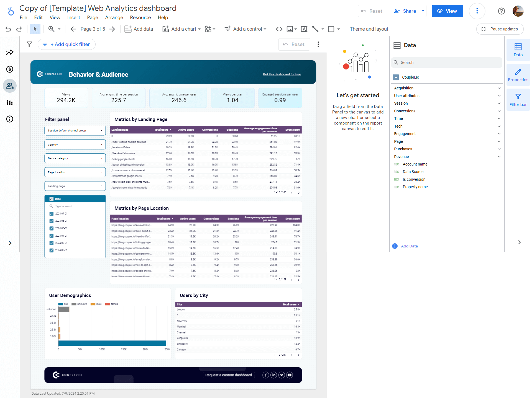Open Session default channel group dropdown
The width and height of the screenshot is (532, 398).
[x=75, y=131]
